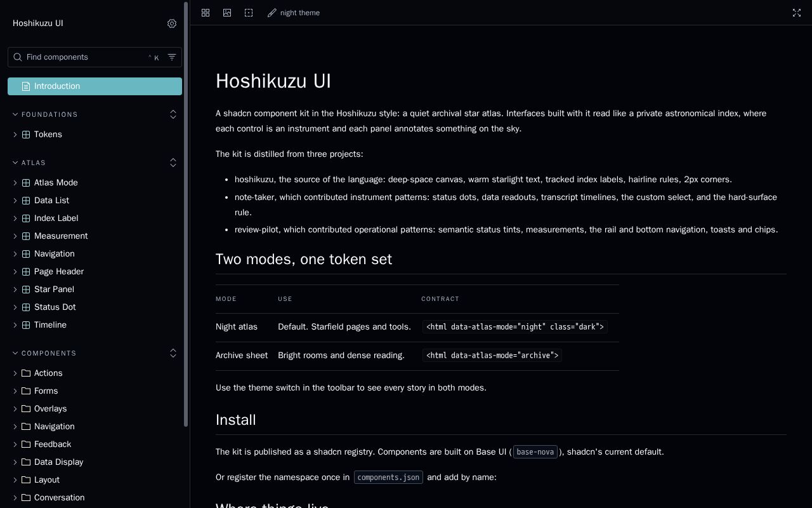Collapse the COMPONENTS section heading

(x=44, y=353)
